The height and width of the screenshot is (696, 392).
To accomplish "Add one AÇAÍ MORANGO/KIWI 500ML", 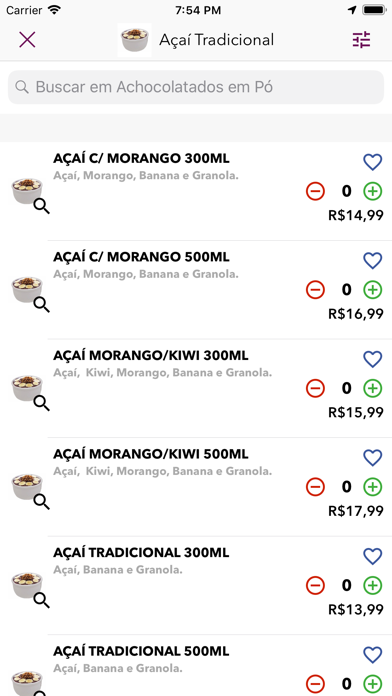I will coord(372,487).
